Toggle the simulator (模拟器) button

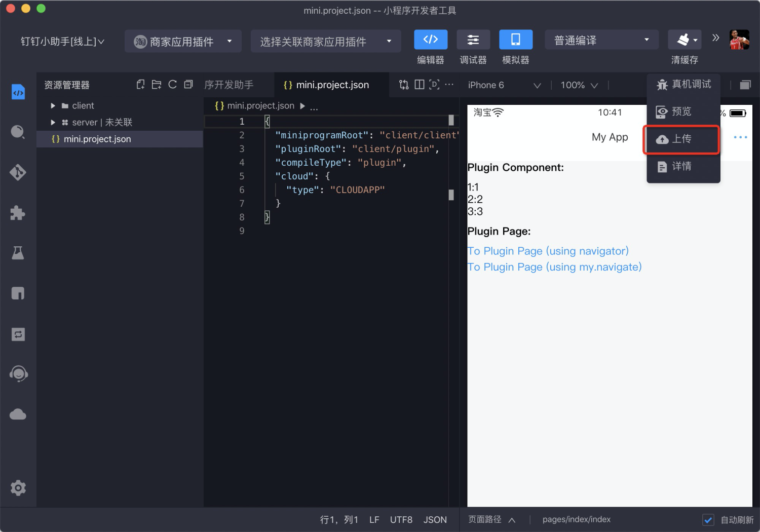pyautogui.click(x=516, y=40)
